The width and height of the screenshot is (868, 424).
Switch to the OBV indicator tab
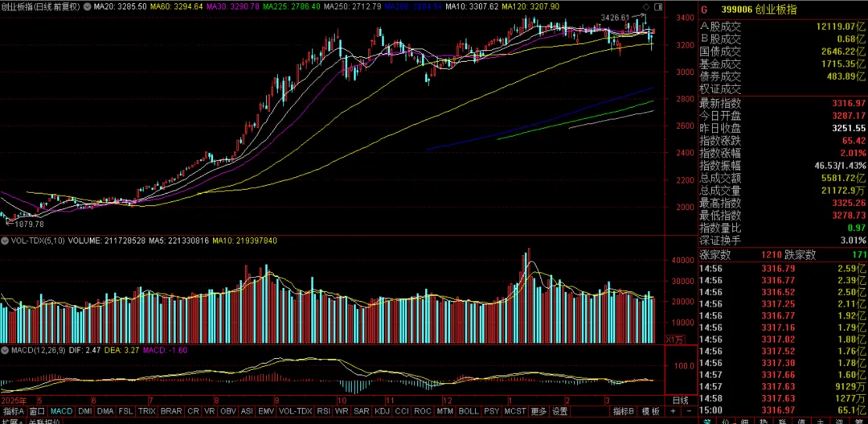click(x=228, y=411)
